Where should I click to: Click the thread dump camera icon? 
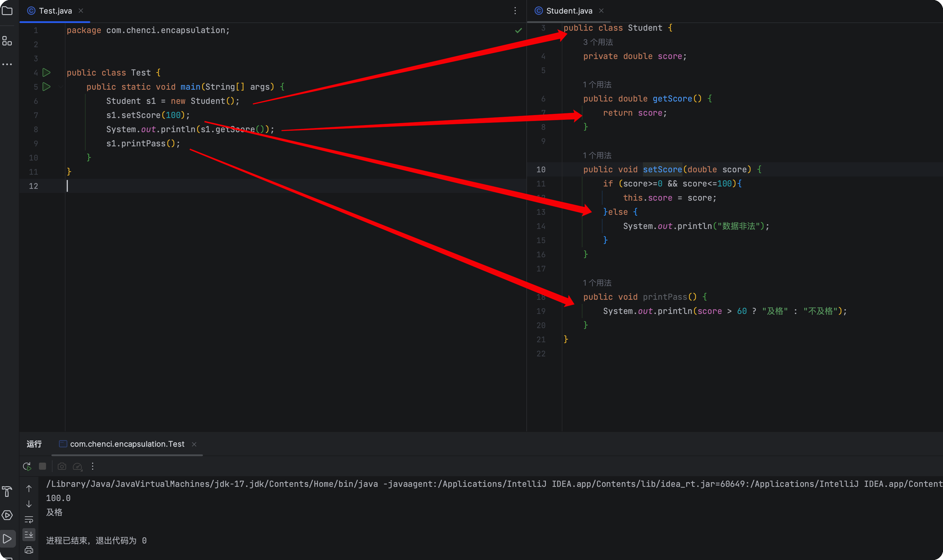click(x=62, y=466)
